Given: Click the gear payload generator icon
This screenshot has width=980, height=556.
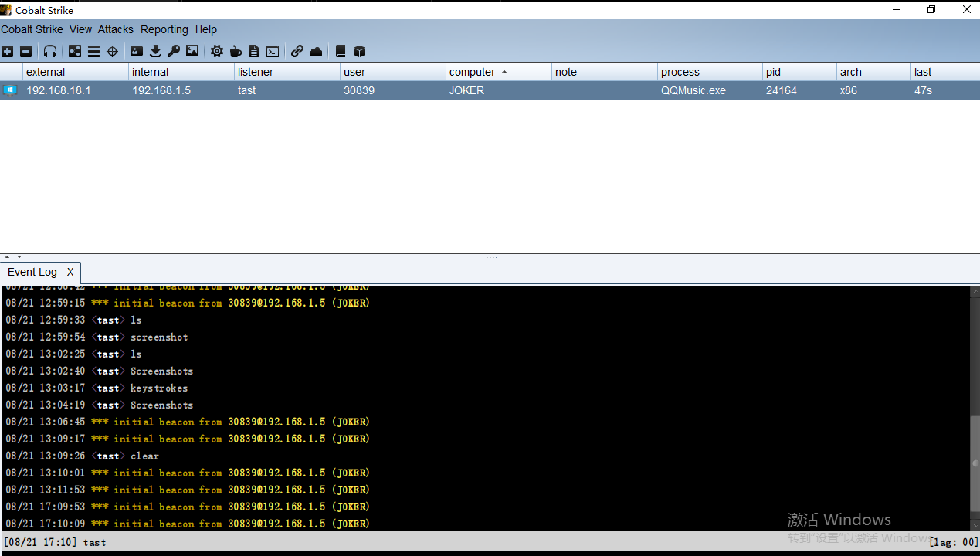Looking at the screenshot, I should [x=217, y=52].
